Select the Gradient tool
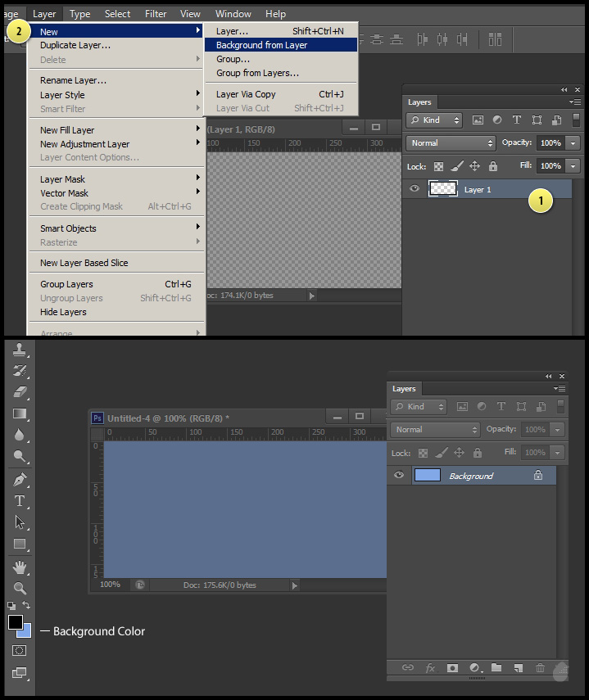The height and width of the screenshot is (700, 589). (20, 413)
